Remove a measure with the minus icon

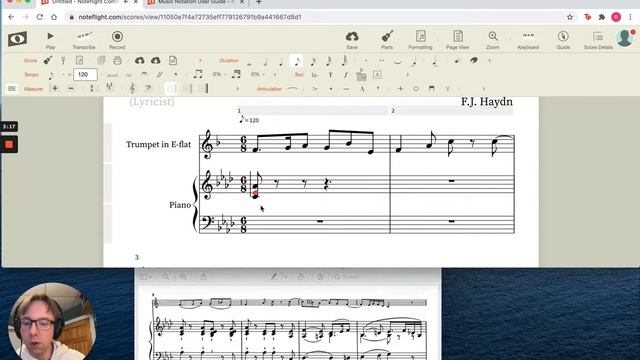pyautogui.click(x=71, y=88)
